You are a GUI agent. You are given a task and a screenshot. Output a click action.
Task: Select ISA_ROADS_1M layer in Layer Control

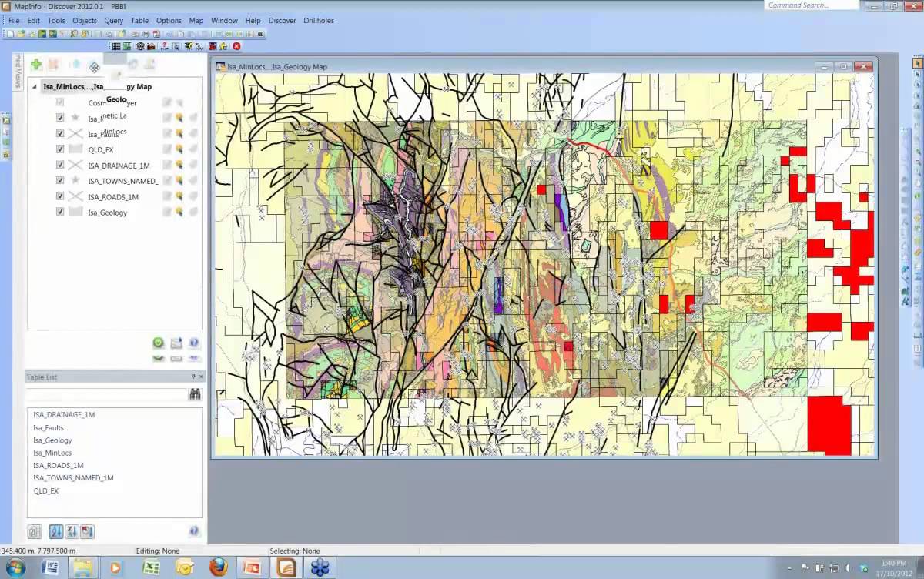point(112,196)
